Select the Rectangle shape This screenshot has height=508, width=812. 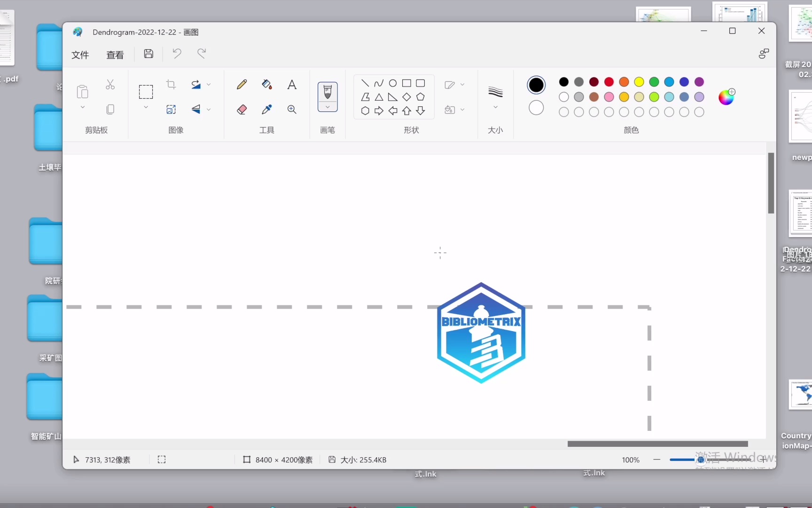click(x=406, y=83)
